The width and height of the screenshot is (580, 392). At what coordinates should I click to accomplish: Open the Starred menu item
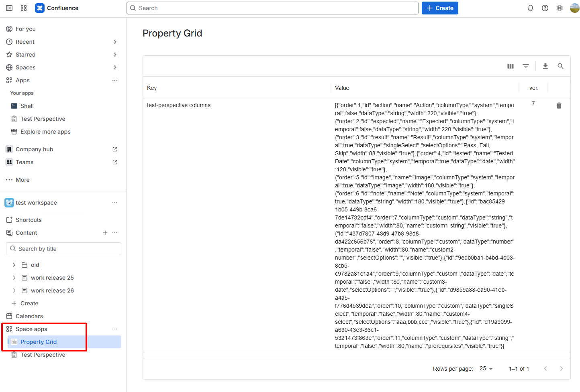point(26,55)
